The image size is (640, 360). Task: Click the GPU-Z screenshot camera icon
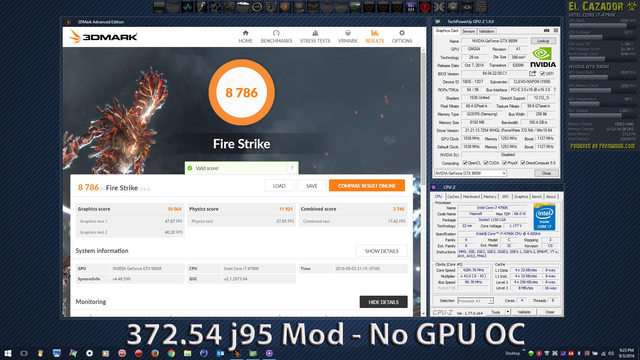coord(547,31)
